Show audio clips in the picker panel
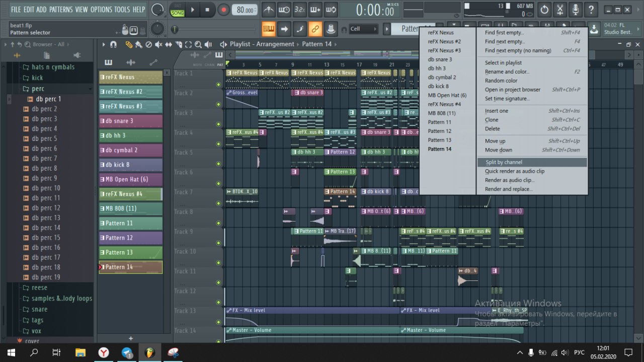644x362 pixels. tap(131, 62)
